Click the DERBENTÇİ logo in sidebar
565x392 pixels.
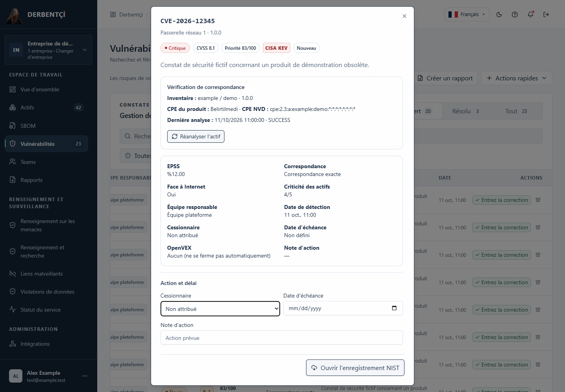coord(36,15)
